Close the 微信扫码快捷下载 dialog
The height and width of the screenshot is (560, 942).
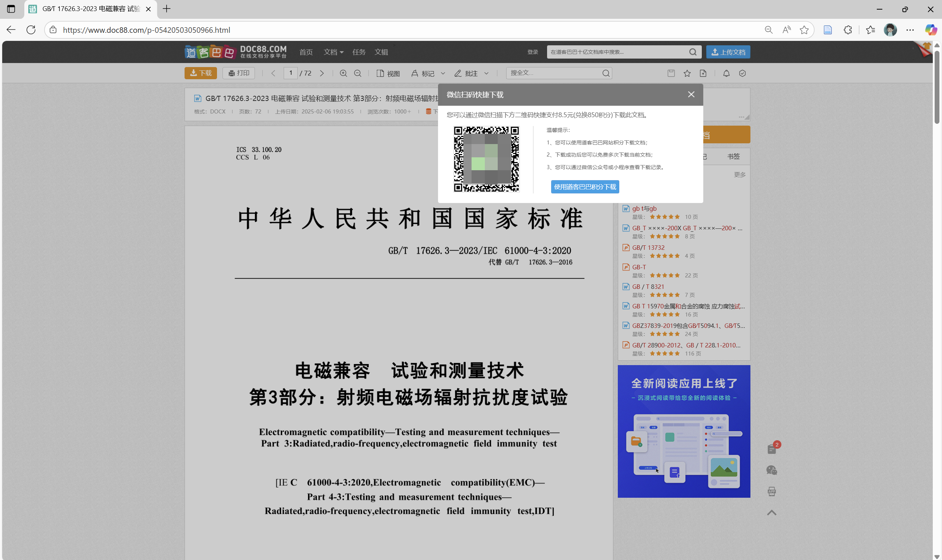pos(691,94)
